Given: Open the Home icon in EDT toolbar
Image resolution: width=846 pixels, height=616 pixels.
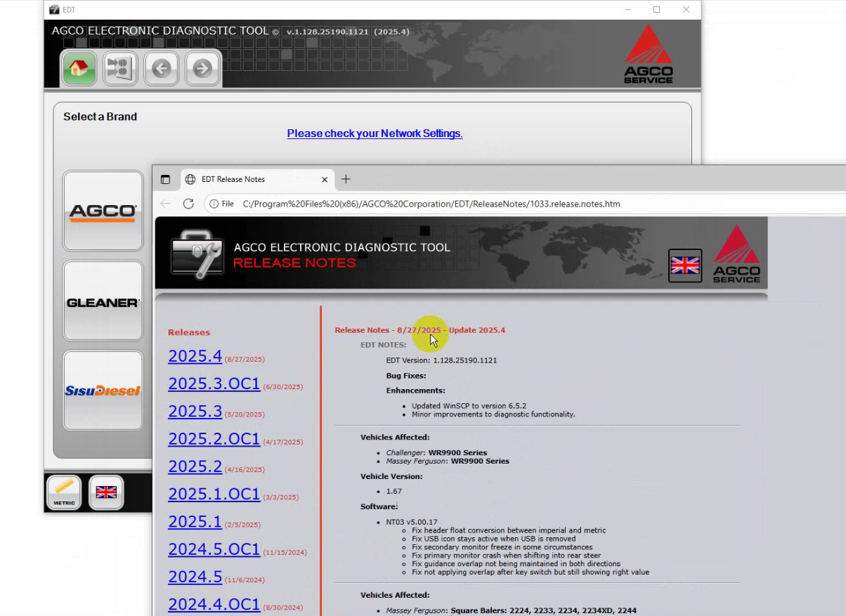Looking at the screenshot, I should [79, 68].
